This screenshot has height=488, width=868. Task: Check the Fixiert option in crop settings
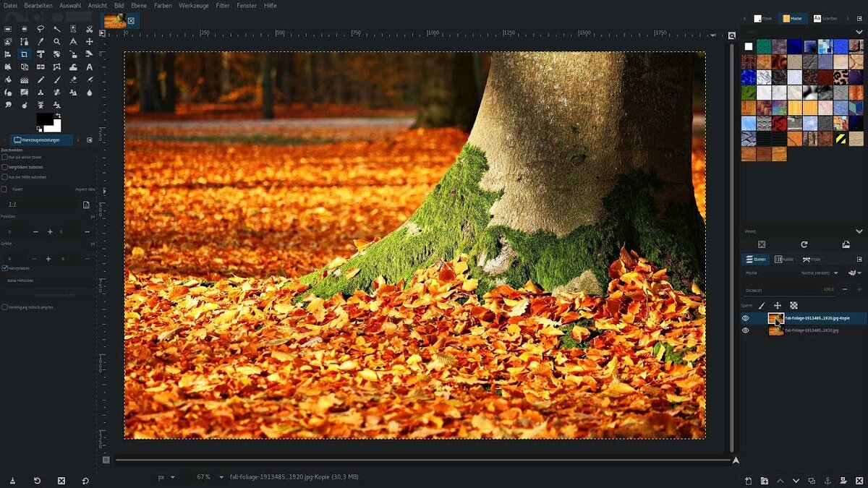[x=5, y=189]
